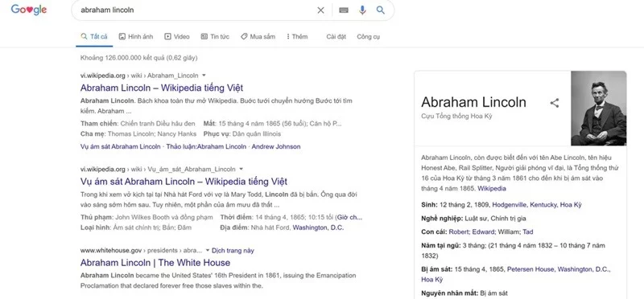The image size is (644, 299).
Task: Click the magnifier search button
Action: tap(381, 10)
